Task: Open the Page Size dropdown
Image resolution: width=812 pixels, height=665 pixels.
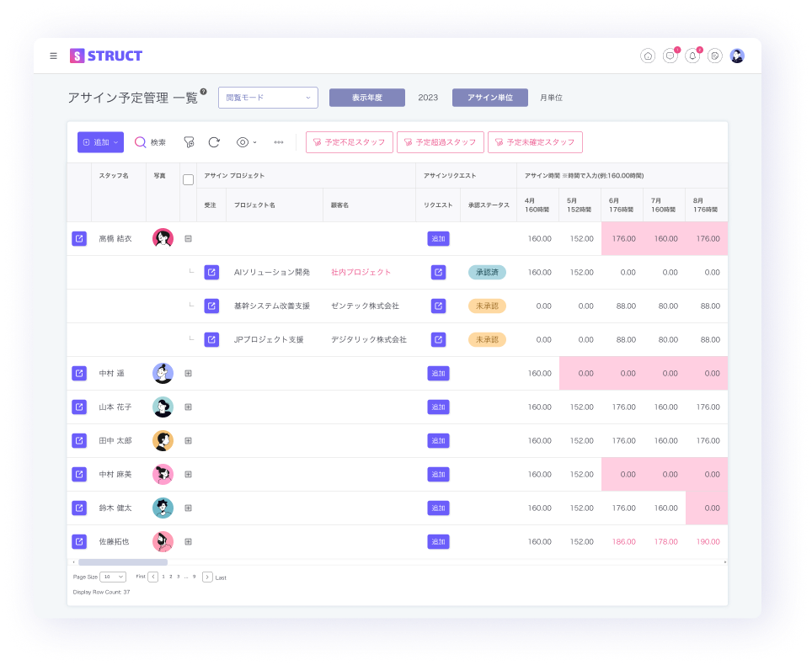Action: point(113,577)
